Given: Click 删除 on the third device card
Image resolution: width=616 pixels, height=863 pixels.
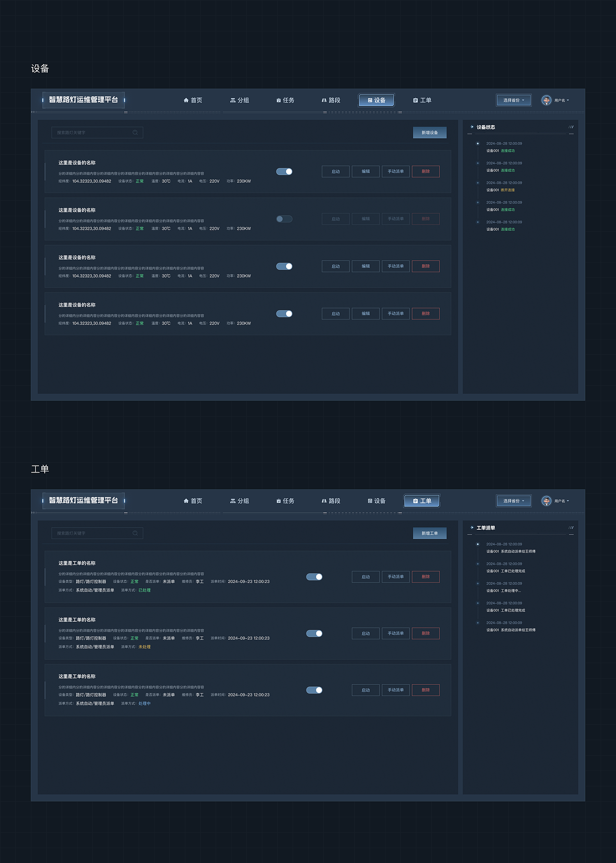Looking at the screenshot, I should click(x=426, y=266).
